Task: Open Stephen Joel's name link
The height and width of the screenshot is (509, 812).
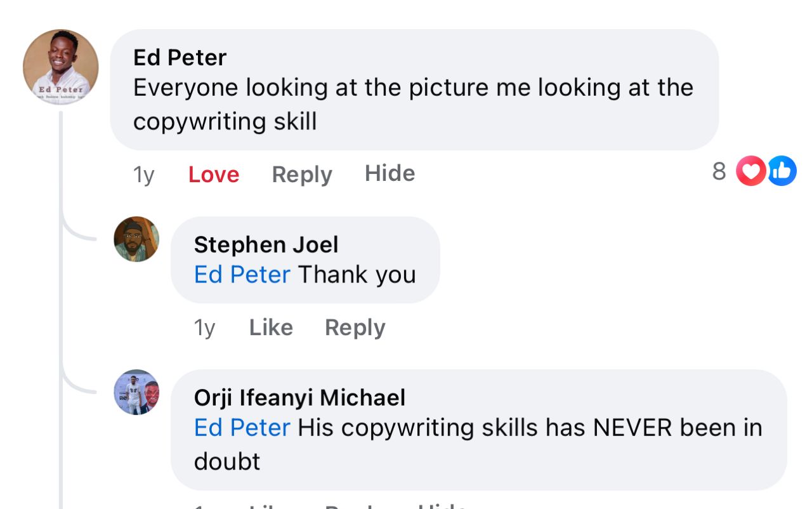Action: (266, 244)
